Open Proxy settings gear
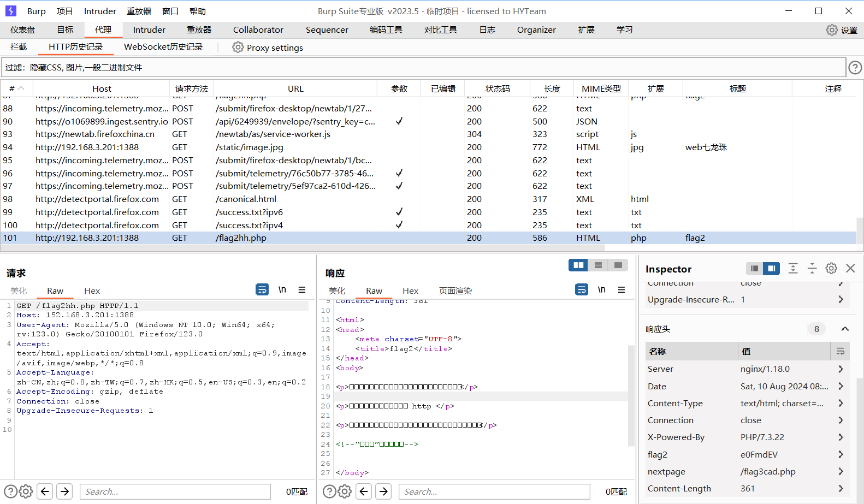The width and height of the screenshot is (864, 504). tap(238, 48)
